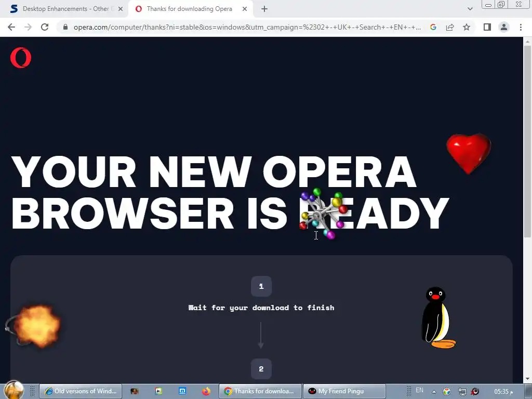Bookmark this page with the star
532x399 pixels.
[x=467, y=27]
